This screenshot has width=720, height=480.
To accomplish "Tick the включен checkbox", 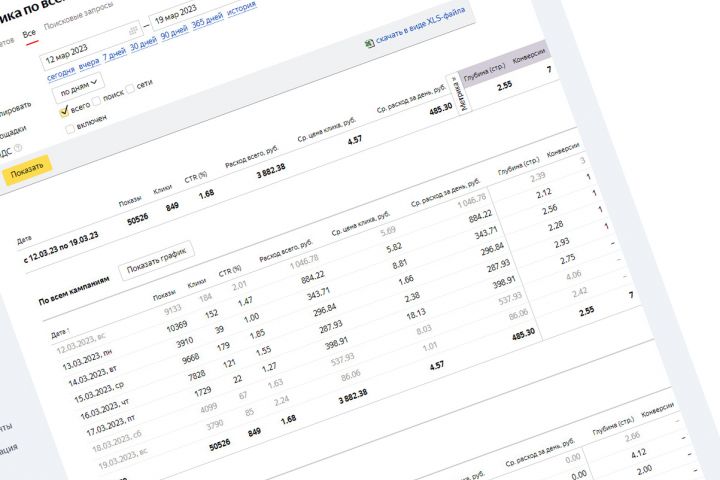I will [70, 129].
